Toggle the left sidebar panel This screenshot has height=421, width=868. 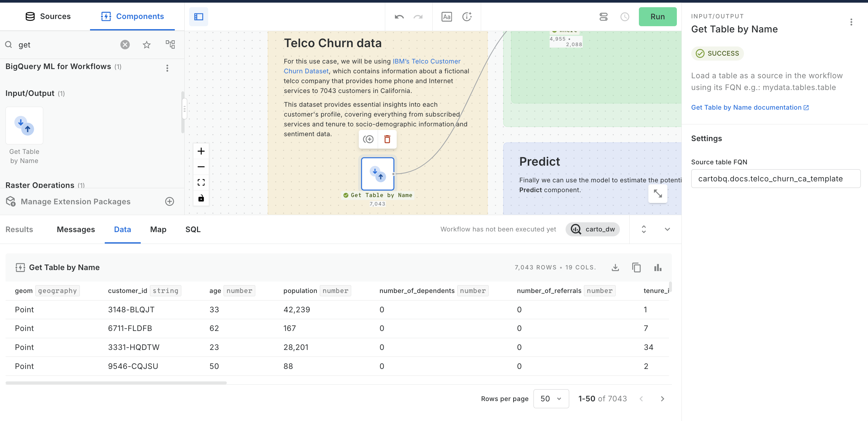click(x=198, y=16)
